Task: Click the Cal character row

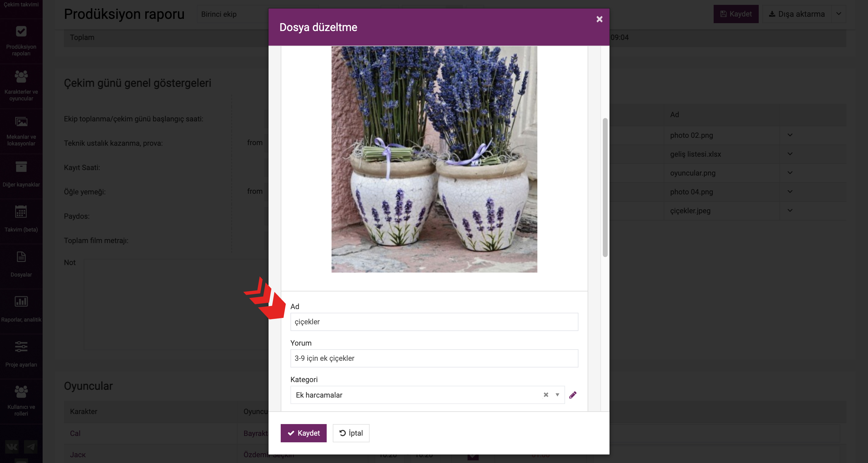Action: click(x=75, y=433)
